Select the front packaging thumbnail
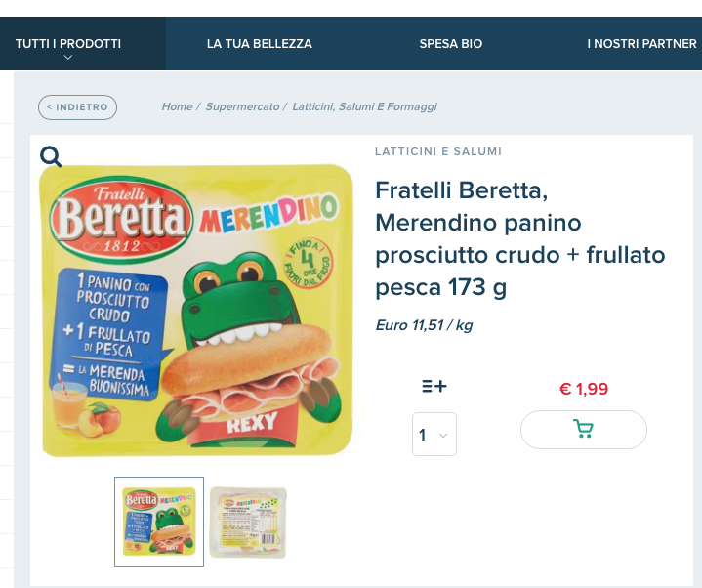This screenshot has width=702, height=588. (159, 522)
